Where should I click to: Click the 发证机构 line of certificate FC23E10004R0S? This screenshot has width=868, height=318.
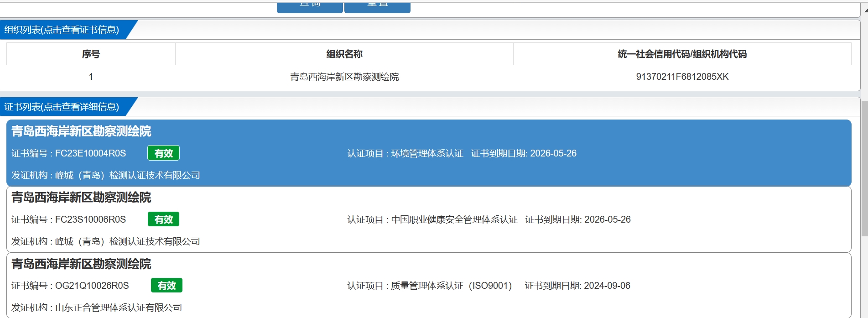click(106, 175)
